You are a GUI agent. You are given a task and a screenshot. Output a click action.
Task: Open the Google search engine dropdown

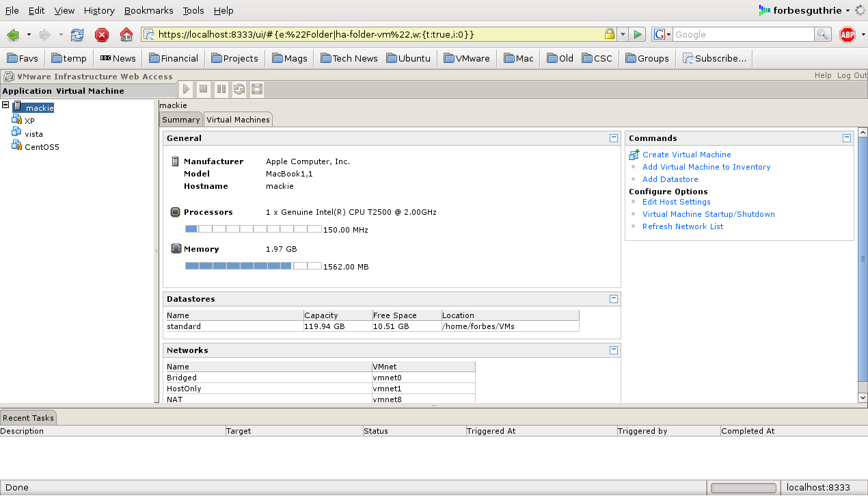coord(663,34)
